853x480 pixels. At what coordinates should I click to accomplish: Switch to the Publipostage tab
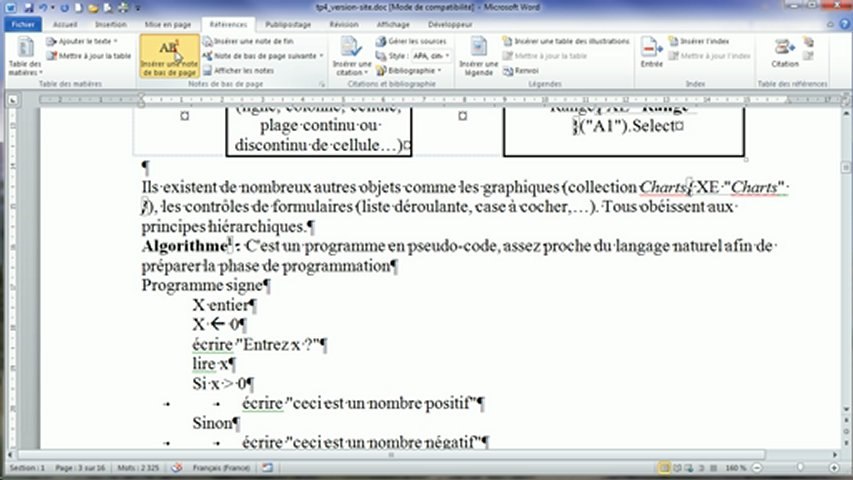pyautogui.click(x=288, y=24)
